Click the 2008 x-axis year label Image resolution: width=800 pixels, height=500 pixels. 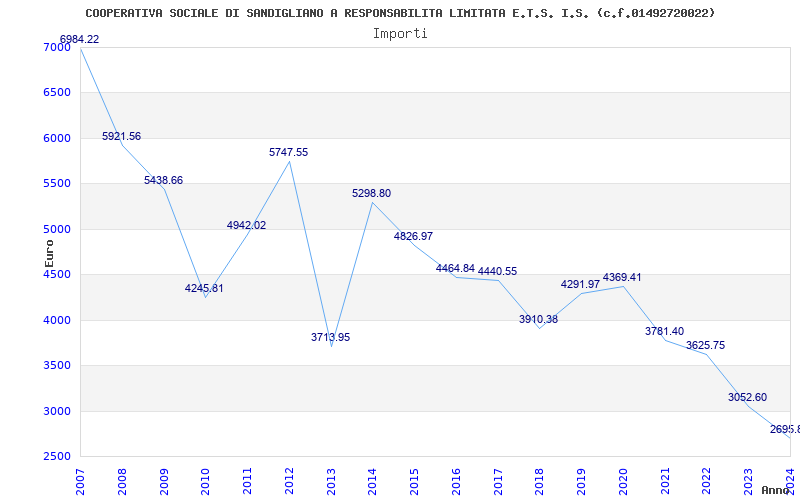point(122,482)
